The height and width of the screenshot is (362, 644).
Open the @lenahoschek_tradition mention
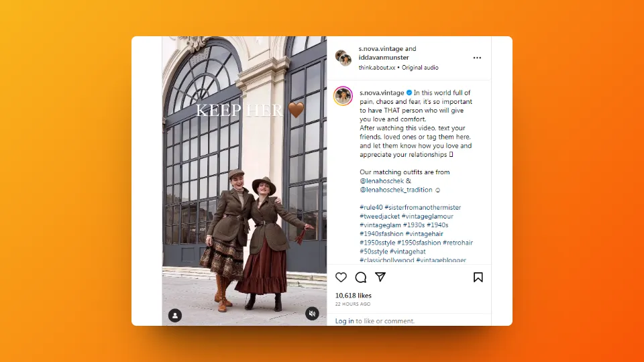(x=396, y=190)
